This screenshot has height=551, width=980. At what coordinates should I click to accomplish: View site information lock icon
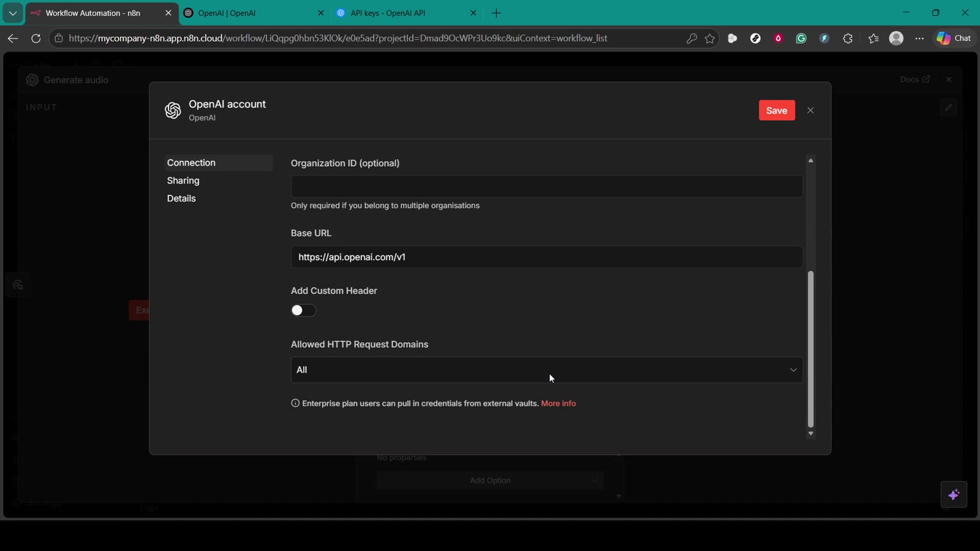click(x=58, y=38)
